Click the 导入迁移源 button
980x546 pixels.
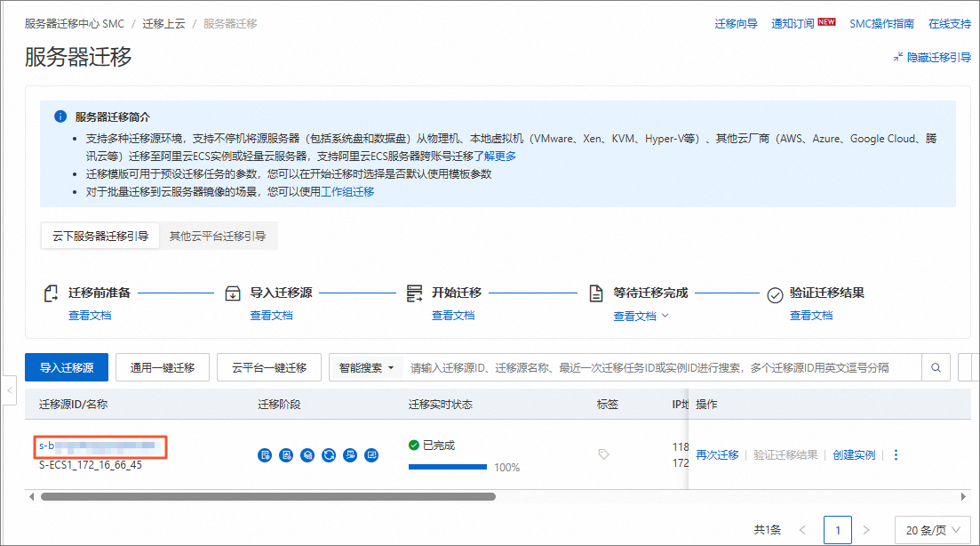(x=67, y=367)
